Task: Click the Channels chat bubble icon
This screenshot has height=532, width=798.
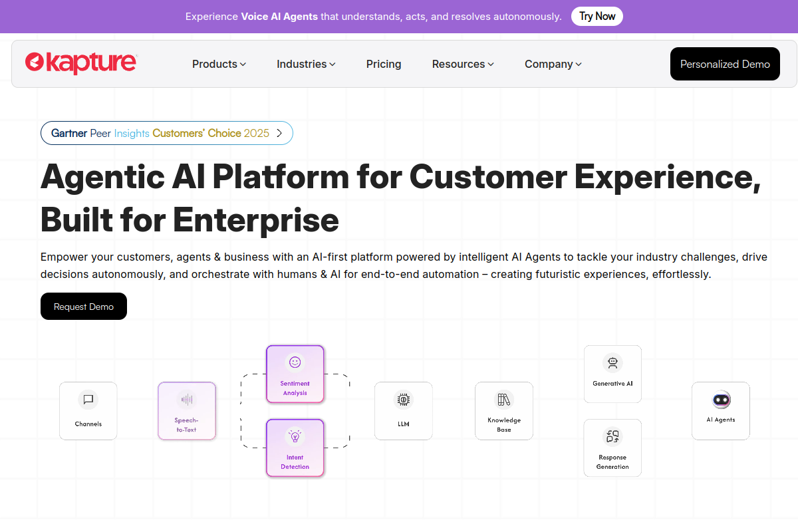Action: pos(88,400)
